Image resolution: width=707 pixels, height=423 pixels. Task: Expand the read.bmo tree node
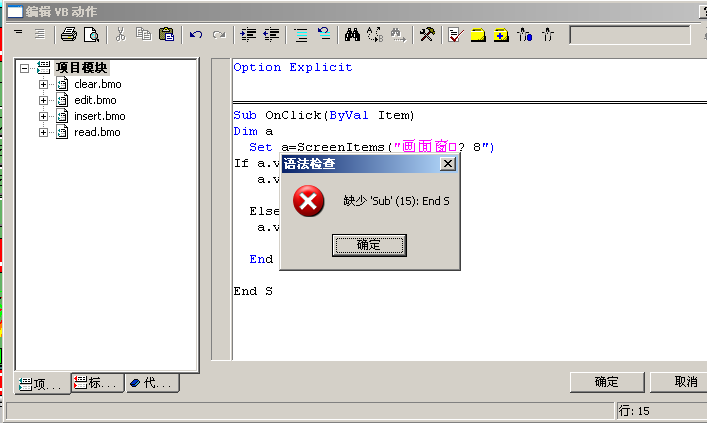pyautogui.click(x=43, y=132)
